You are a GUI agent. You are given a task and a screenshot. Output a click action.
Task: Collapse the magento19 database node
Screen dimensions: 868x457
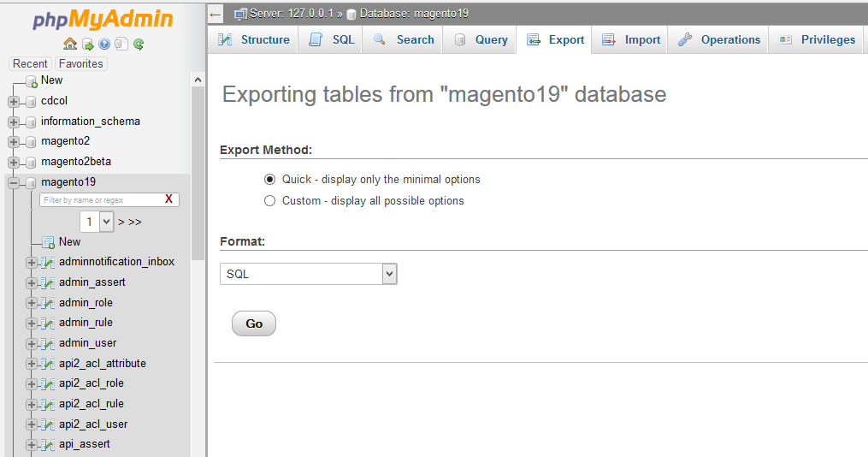coord(14,183)
